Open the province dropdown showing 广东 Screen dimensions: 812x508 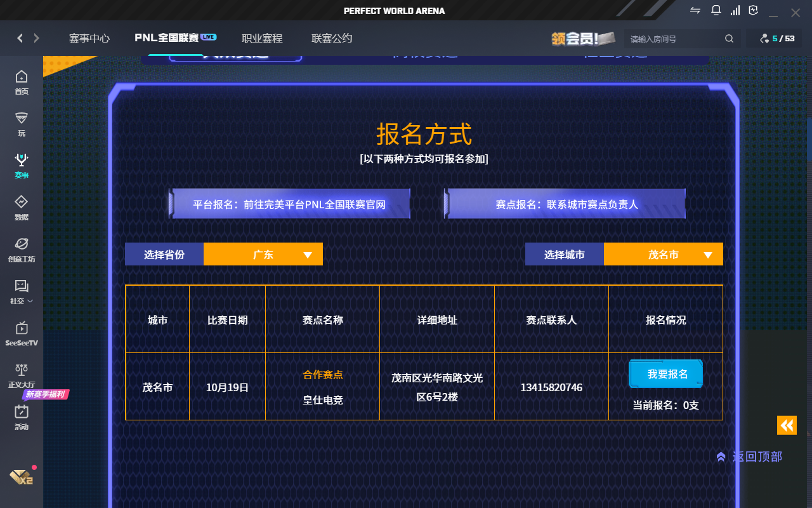pyautogui.click(x=263, y=254)
